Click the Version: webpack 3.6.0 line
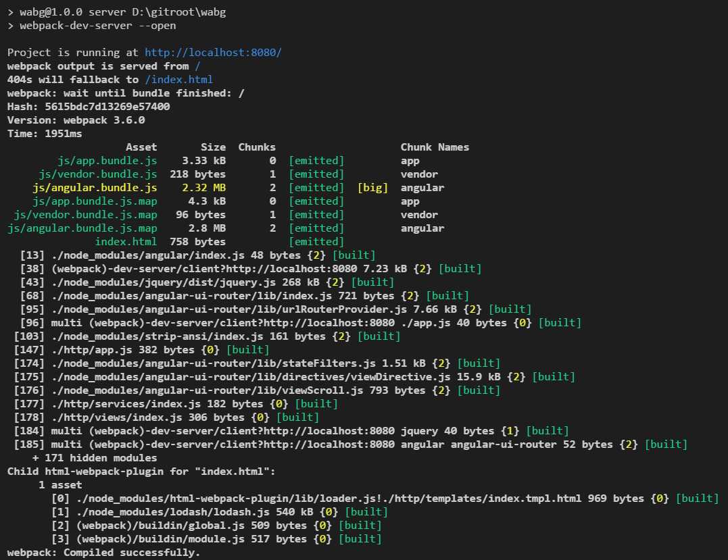 pyautogui.click(x=76, y=120)
